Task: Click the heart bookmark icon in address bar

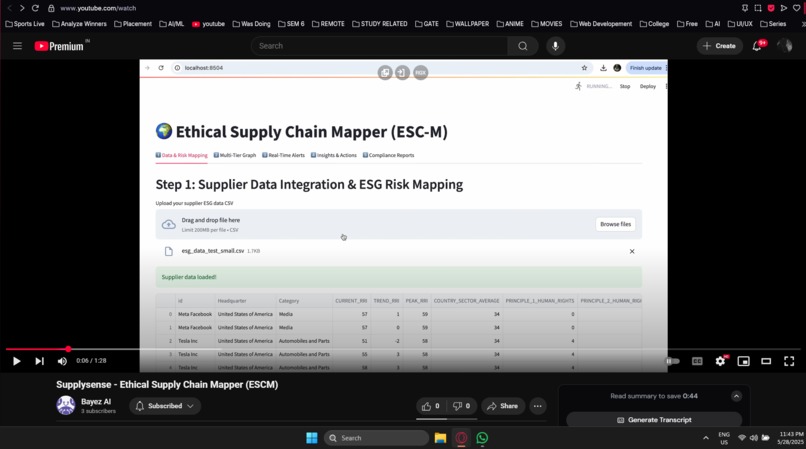Action: coord(796,8)
